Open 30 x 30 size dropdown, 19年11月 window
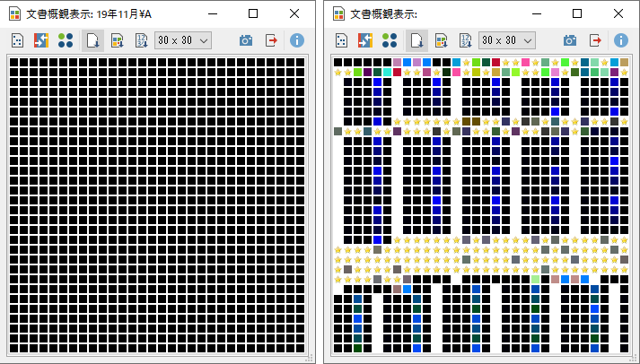This screenshot has width=640, height=364. pos(183,40)
